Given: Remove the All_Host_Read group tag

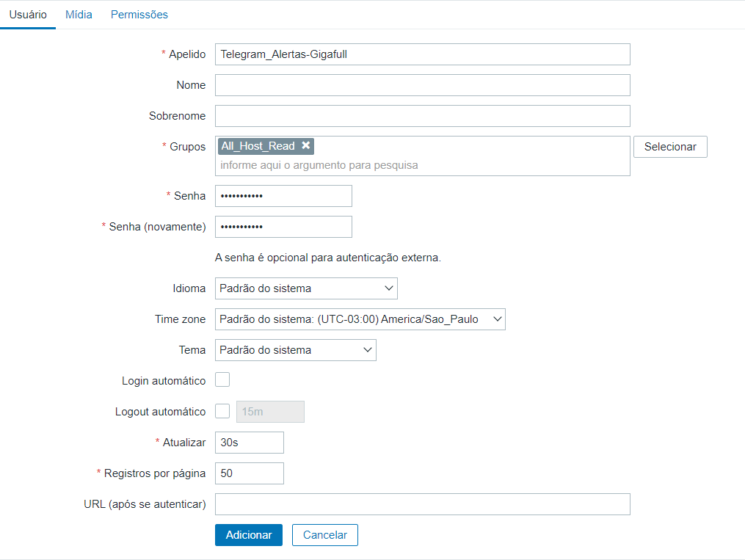Looking at the screenshot, I should (306, 146).
